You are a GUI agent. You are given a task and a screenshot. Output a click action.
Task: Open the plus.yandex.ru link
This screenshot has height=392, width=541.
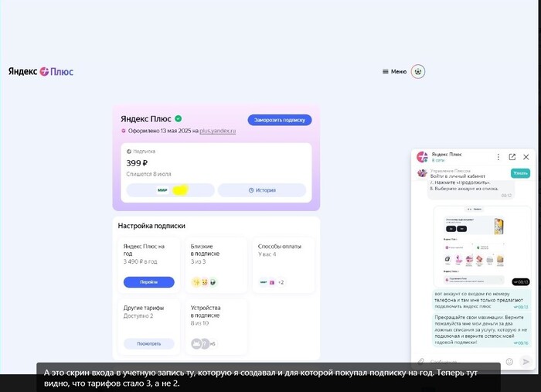click(x=217, y=131)
